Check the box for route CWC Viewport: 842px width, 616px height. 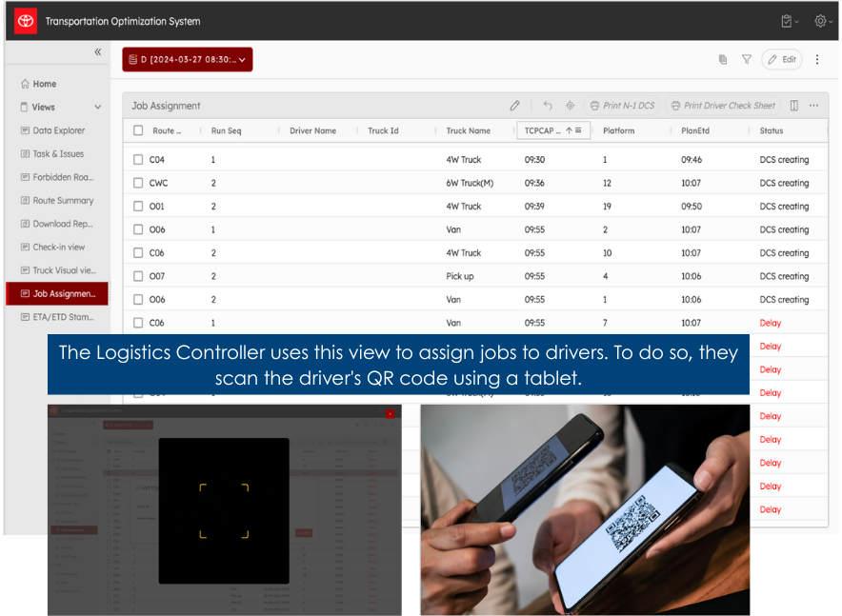point(138,183)
